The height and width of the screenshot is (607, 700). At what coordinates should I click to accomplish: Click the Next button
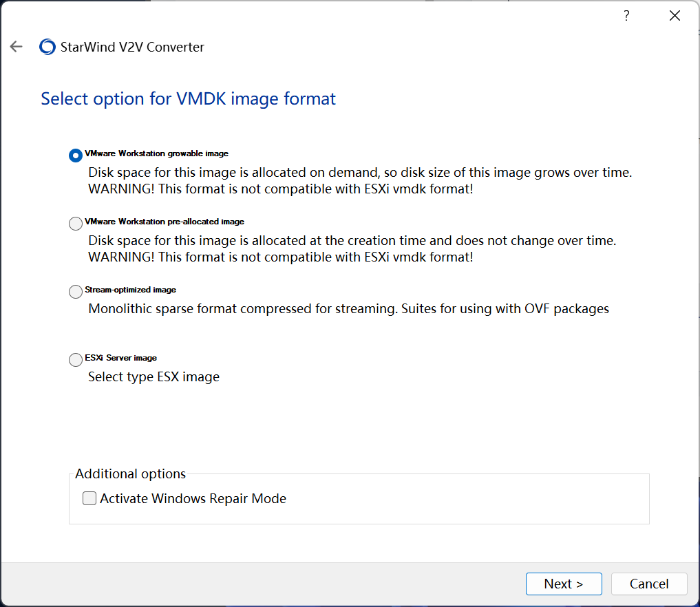563,584
